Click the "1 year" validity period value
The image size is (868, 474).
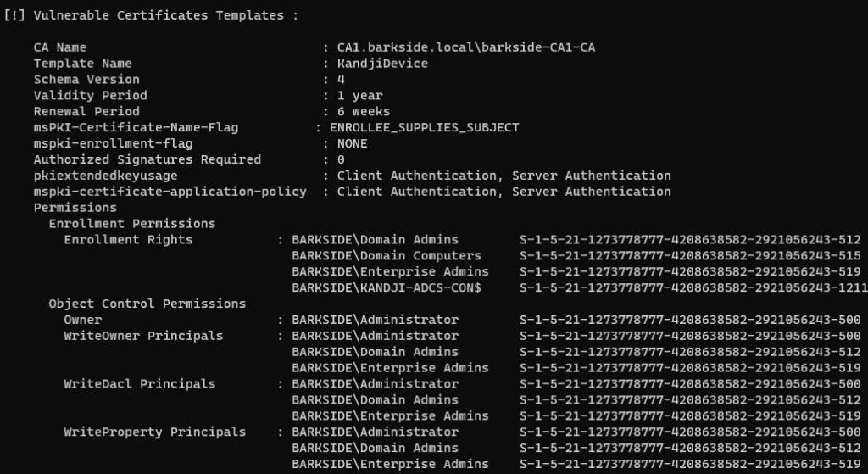359,95
